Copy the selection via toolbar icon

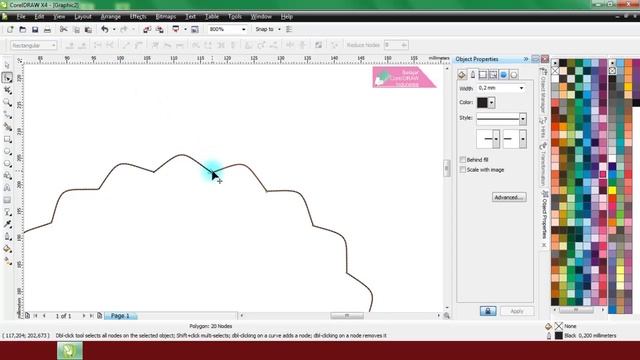[x=76, y=29]
